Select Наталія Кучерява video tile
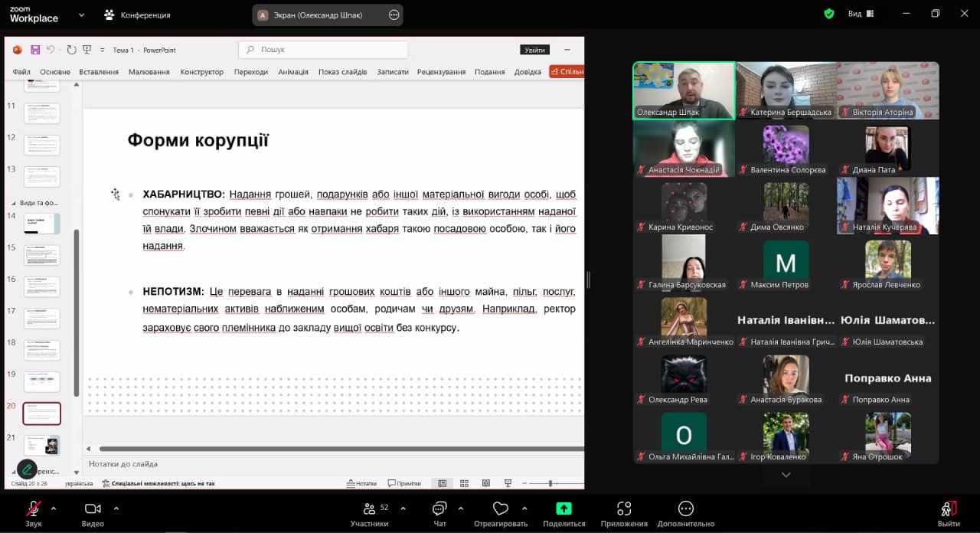The height and width of the screenshot is (533, 980). (x=887, y=205)
